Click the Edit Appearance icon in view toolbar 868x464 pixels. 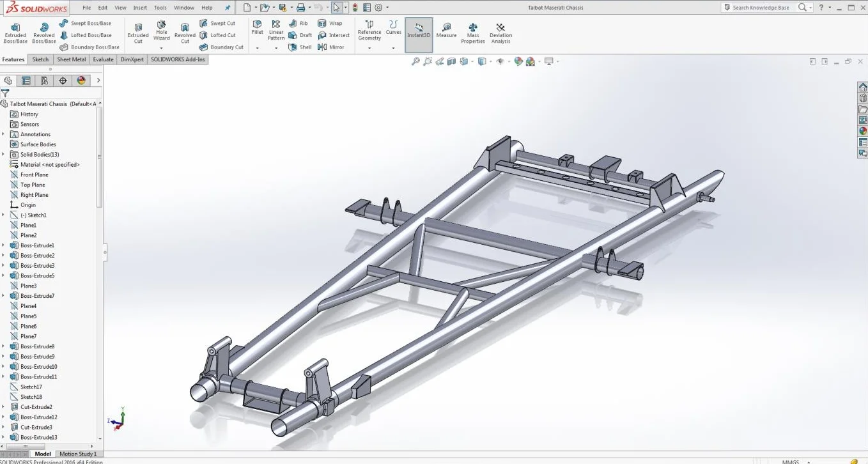pyautogui.click(x=518, y=61)
